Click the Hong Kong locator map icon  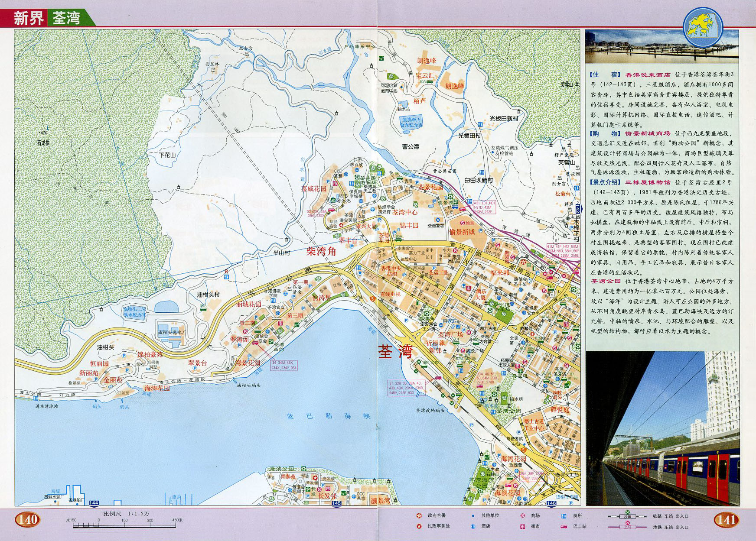pos(703,27)
